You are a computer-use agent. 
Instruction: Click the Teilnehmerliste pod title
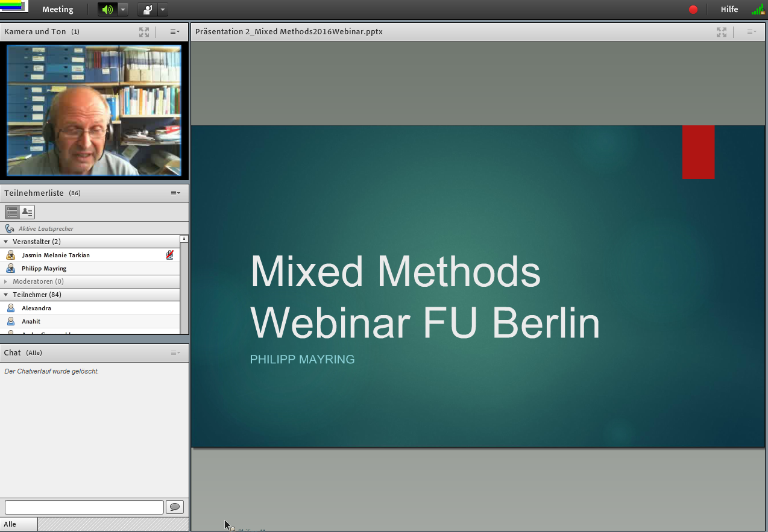[x=34, y=193]
